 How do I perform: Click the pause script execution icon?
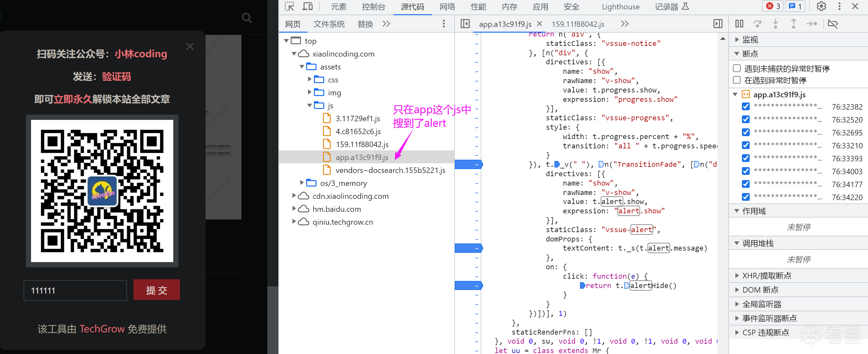[x=739, y=24]
